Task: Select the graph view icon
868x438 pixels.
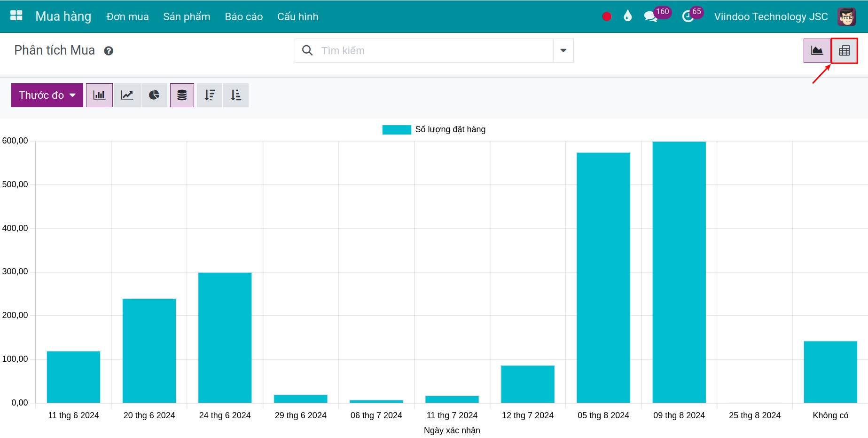Action: (817, 50)
